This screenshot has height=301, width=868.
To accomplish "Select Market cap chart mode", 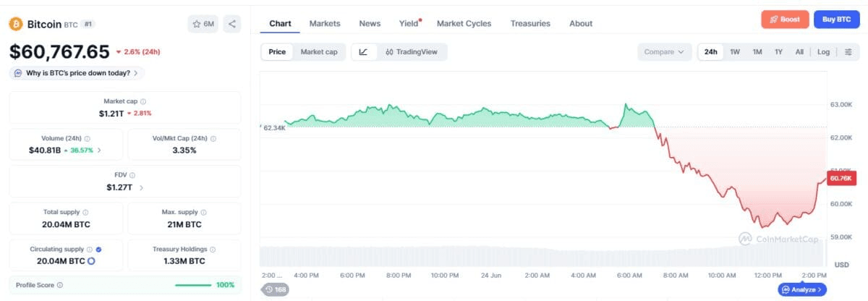I will click(x=319, y=52).
